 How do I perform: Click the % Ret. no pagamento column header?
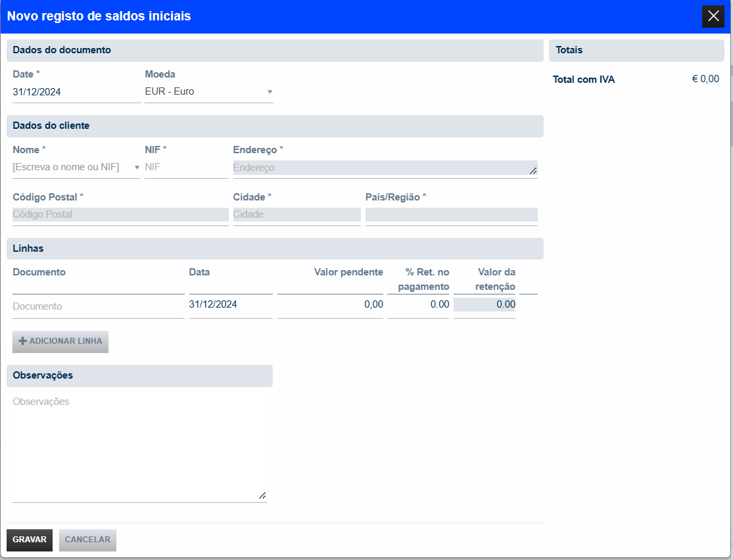(423, 279)
